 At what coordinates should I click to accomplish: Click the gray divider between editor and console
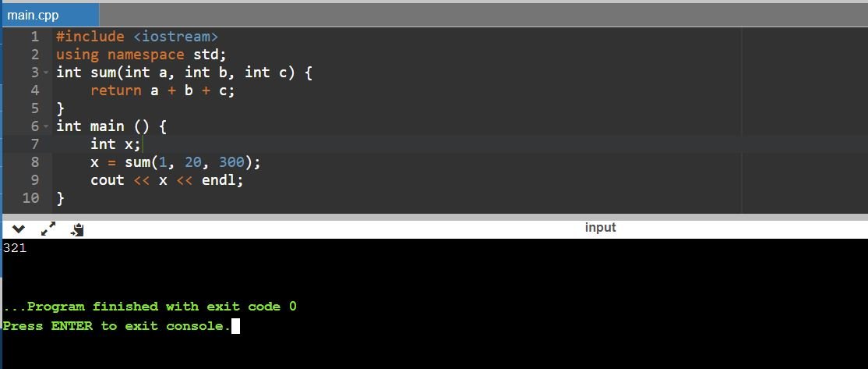click(434, 216)
